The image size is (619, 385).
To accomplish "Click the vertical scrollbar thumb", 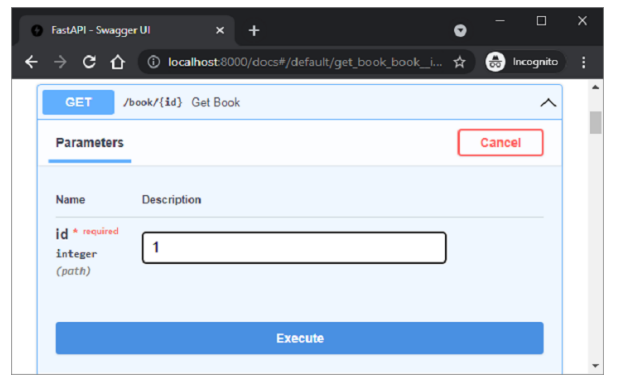I will [595, 123].
